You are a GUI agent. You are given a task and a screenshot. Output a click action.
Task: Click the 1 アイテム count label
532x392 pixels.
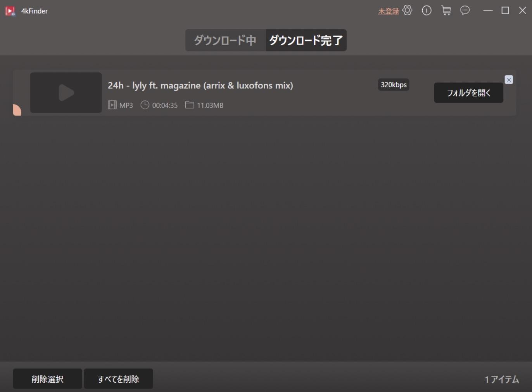pos(502,379)
